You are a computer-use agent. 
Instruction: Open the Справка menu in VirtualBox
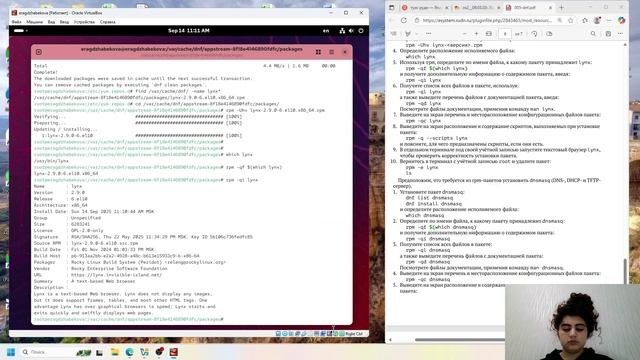click(x=108, y=22)
